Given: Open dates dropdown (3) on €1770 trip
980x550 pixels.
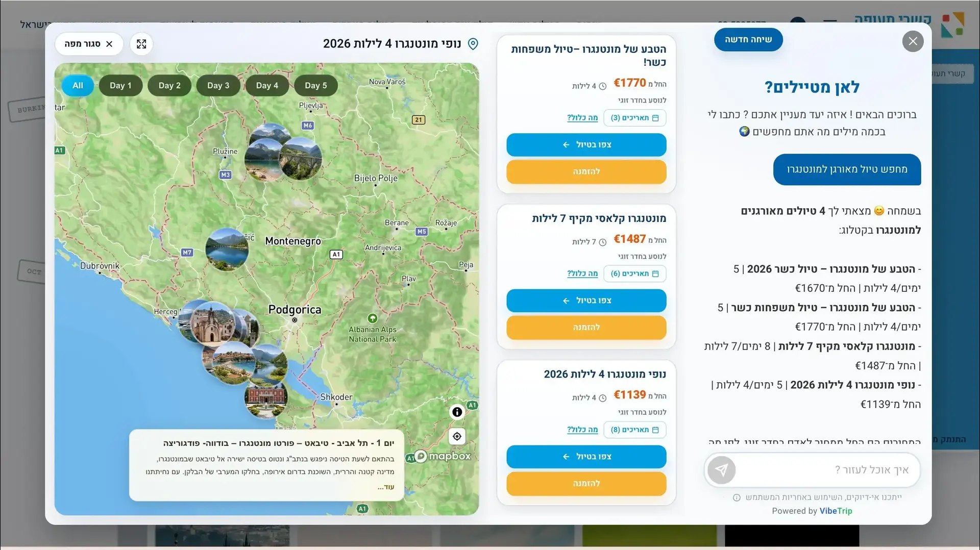Looking at the screenshot, I should click(635, 118).
